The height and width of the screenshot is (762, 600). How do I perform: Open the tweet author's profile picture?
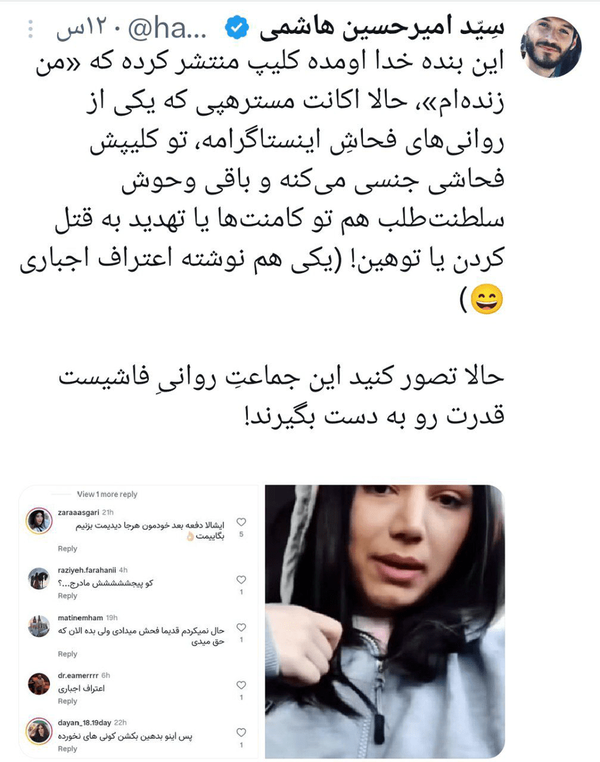[x=550, y=48]
